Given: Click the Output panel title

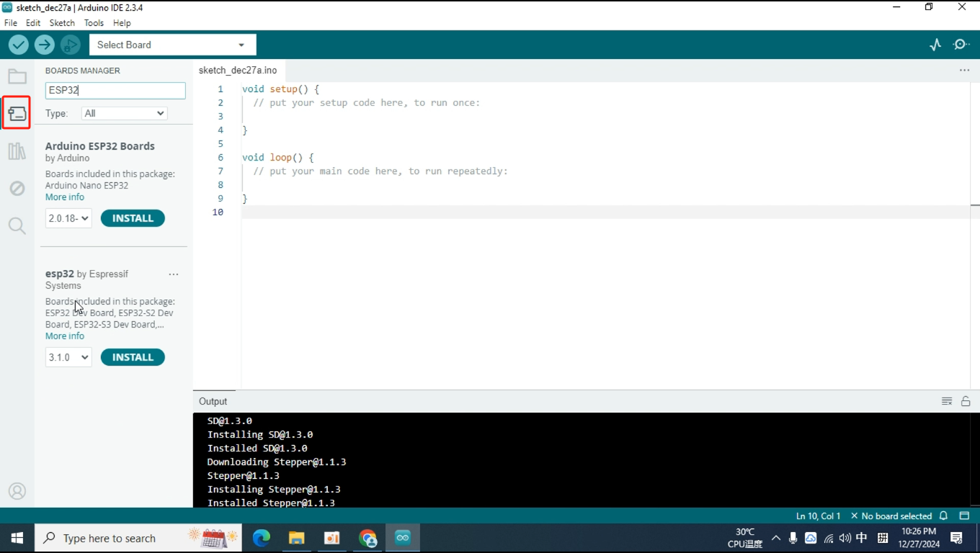Looking at the screenshot, I should (x=213, y=401).
